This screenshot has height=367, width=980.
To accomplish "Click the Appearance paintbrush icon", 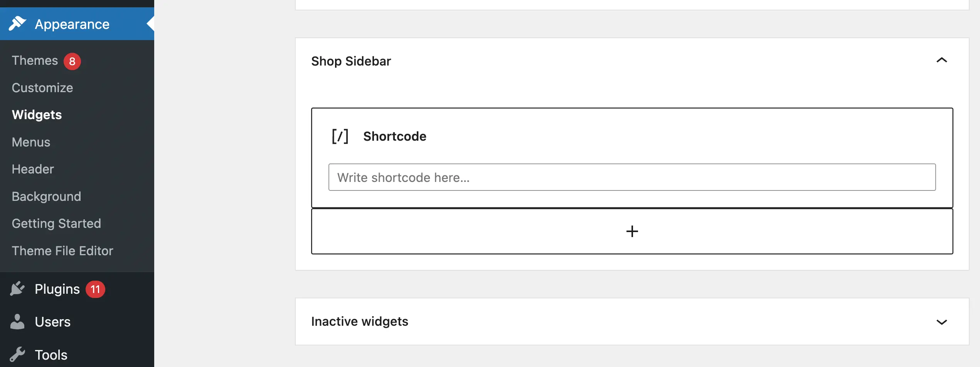I will pos(17,24).
